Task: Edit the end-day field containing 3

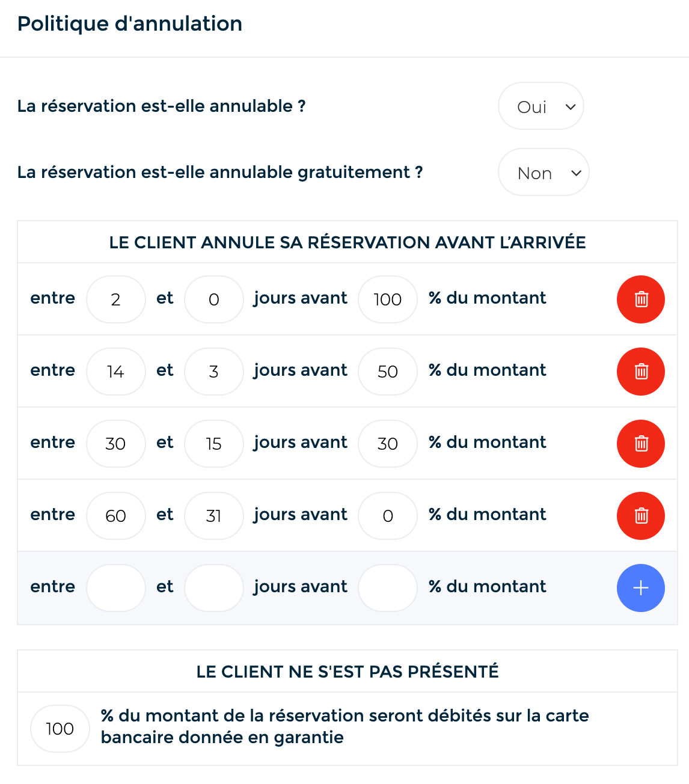Action: (x=213, y=372)
